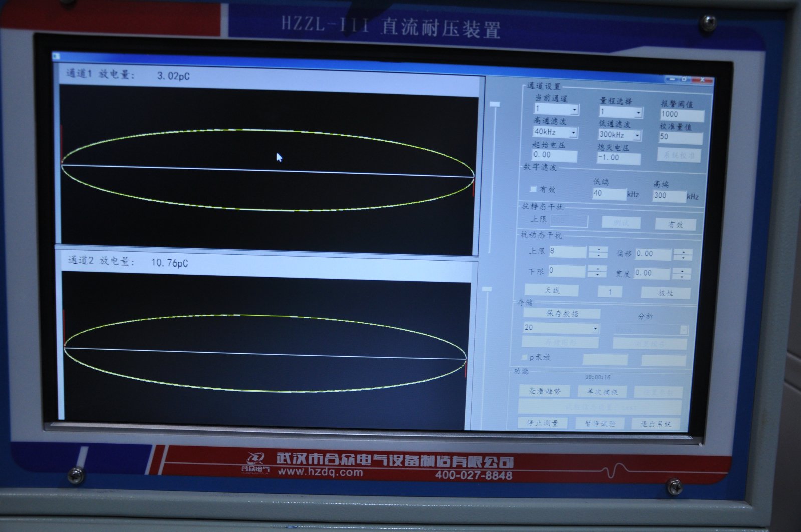Decrease the 下限 value with down arrow
Screen dimensions: 801x532
click(x=597, y=275)
